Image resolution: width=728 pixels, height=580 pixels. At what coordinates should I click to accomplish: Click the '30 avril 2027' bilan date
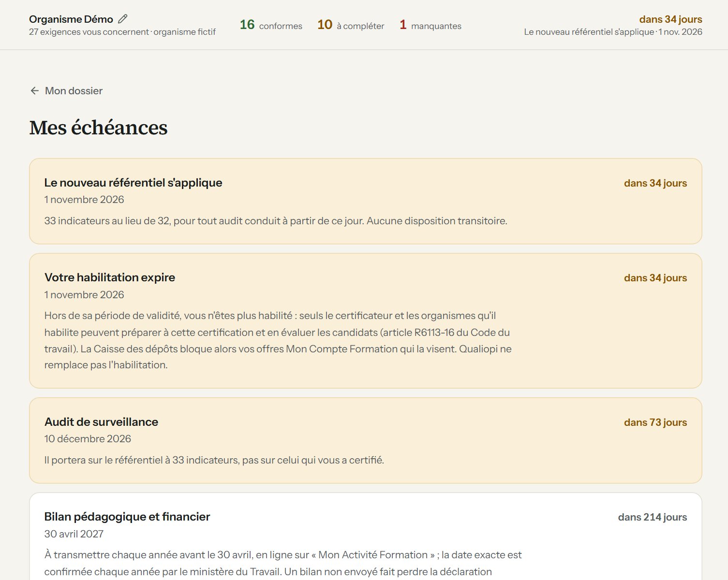[x=74, y=534]
